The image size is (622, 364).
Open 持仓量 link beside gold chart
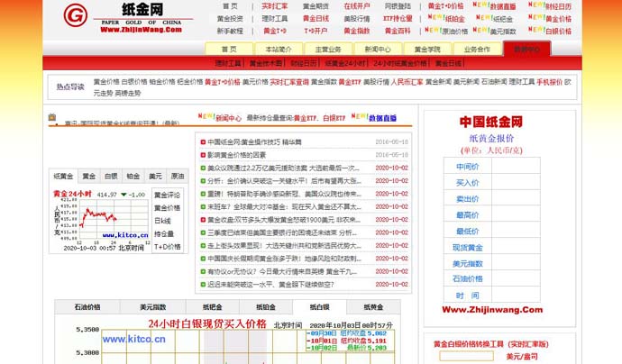tap(164, 234)
